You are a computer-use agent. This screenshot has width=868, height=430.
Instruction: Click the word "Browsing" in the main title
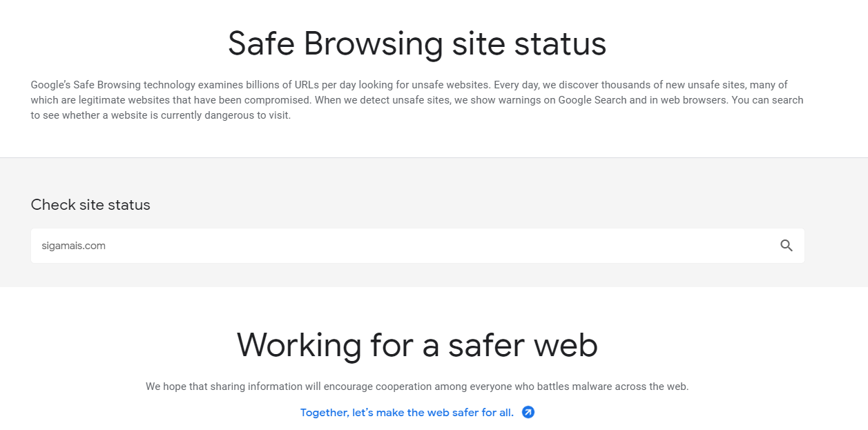tap(373, 43)
